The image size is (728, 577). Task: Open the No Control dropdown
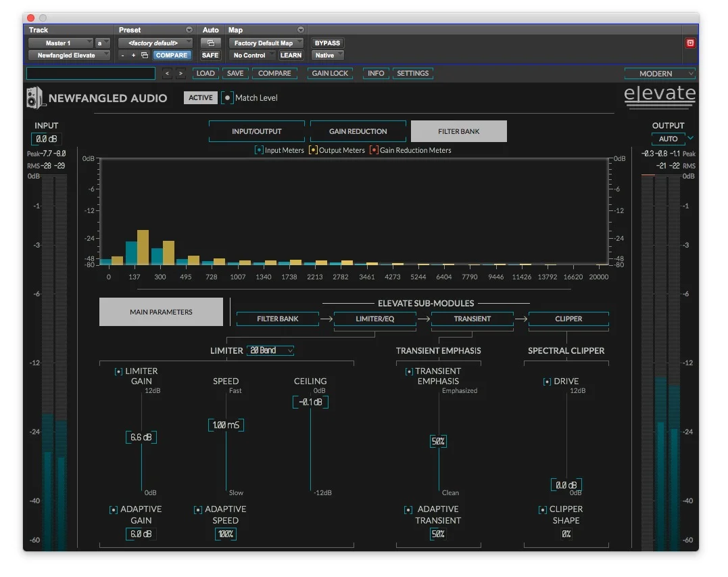pyautogui.click(x=251, y=55)
